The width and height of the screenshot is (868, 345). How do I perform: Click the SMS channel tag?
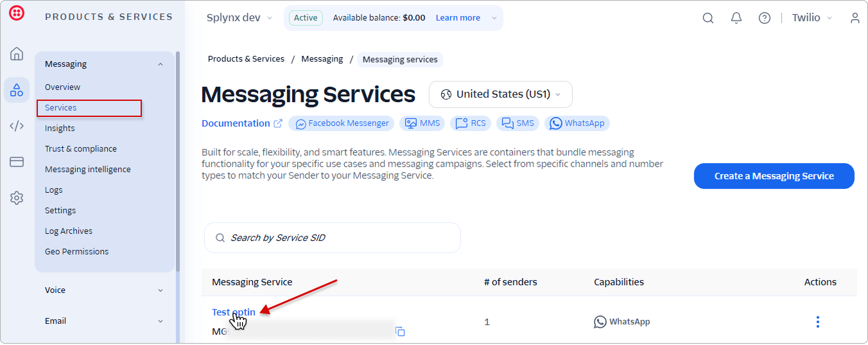(x=517, y=123)
